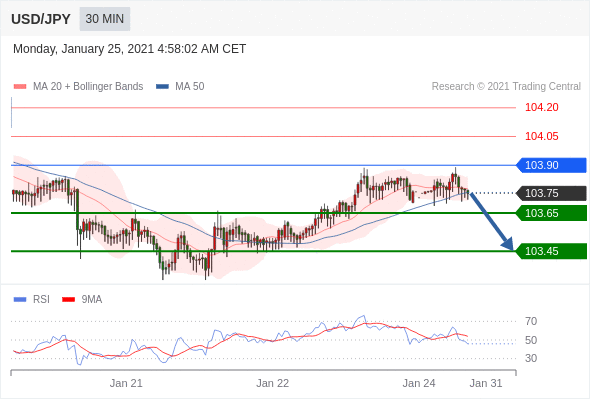Click the blue 103.90 pivot price tag

[551, 165]
